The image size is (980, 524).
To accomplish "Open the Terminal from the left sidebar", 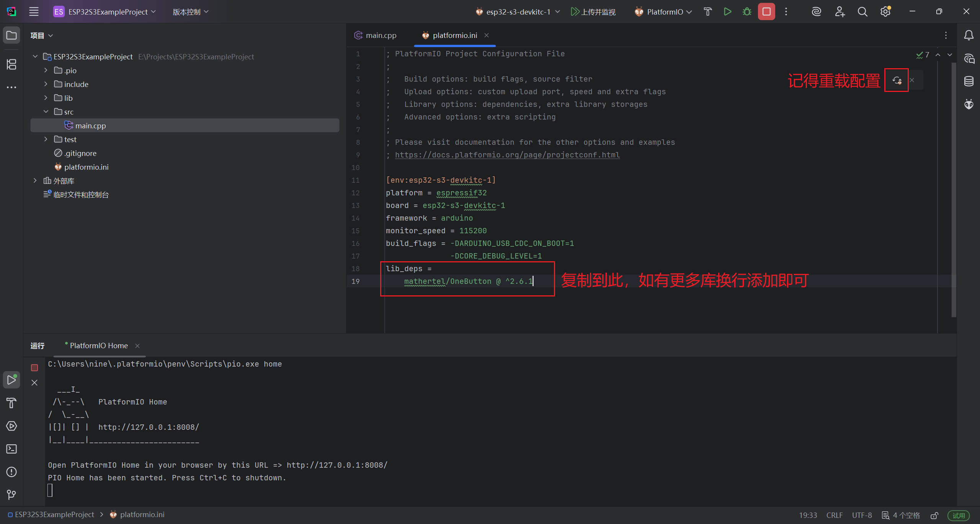I will (x=11, y=449).
